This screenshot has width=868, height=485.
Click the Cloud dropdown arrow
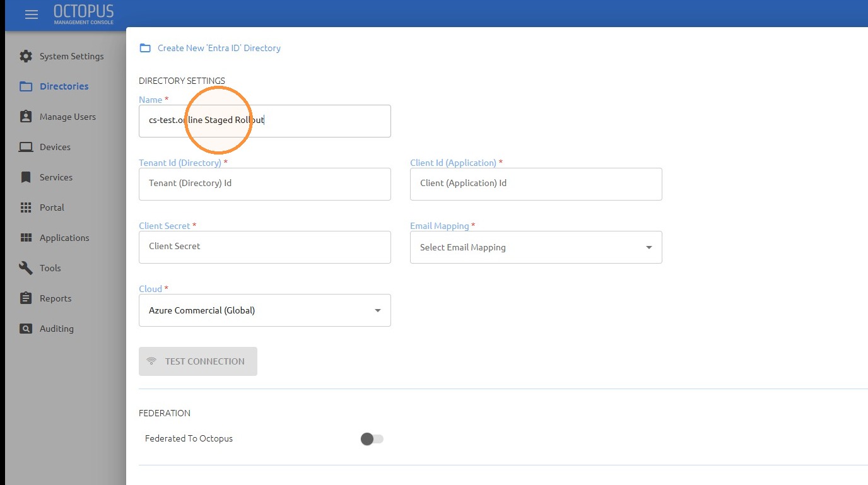pos(378,310)
